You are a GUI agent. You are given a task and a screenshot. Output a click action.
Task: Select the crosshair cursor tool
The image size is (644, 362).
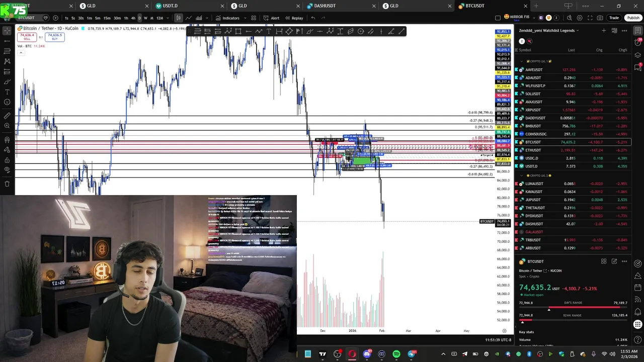tap(7, 31)
